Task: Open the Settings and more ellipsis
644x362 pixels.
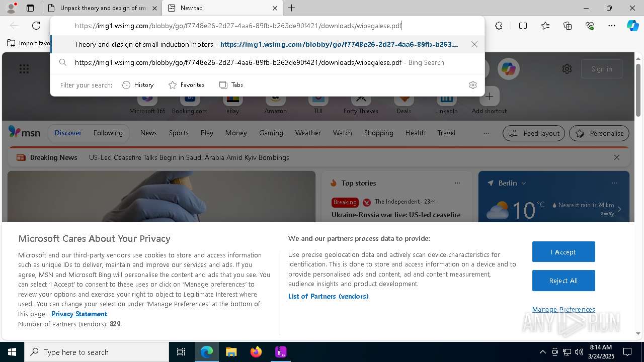Action: click(612, 26)
